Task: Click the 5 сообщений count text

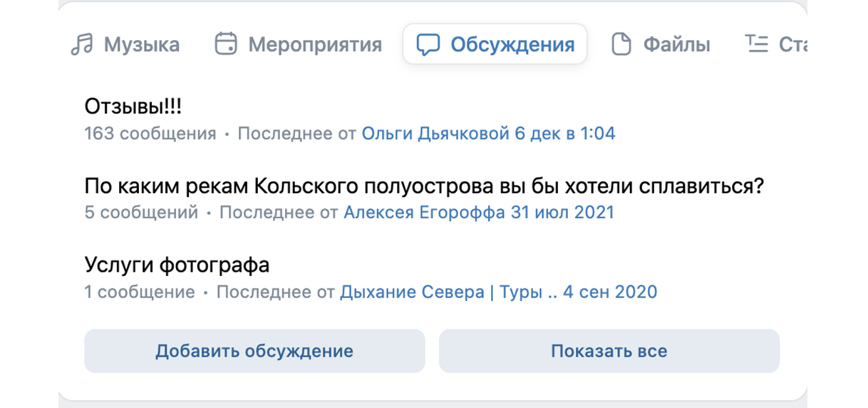Action: click(x=141, y=213)
